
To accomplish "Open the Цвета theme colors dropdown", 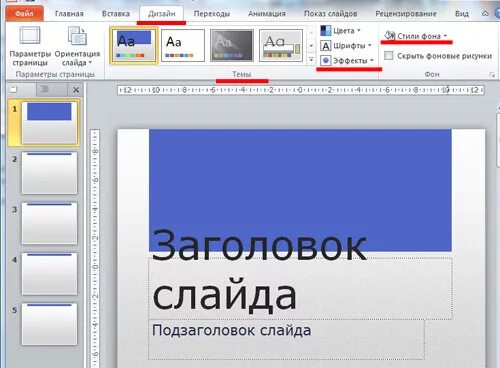I will [x=341, y=31].
